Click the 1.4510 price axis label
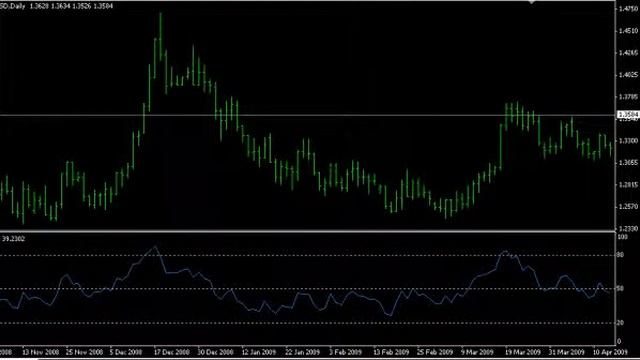The image size is (640, 360). pos(629,31)
